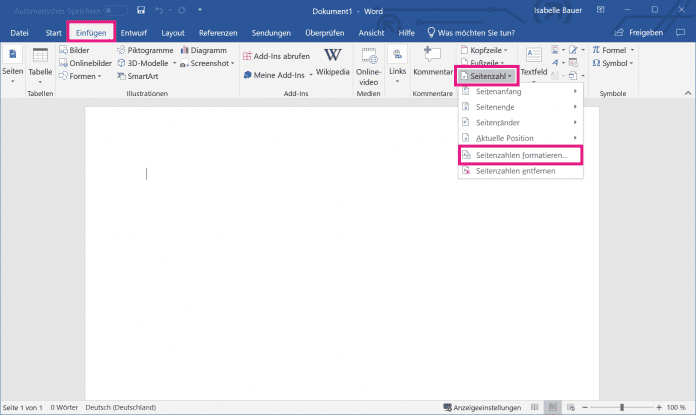Insert an Onlinevideo
This screenshot has height=415, width=696.
pos(368,62)
